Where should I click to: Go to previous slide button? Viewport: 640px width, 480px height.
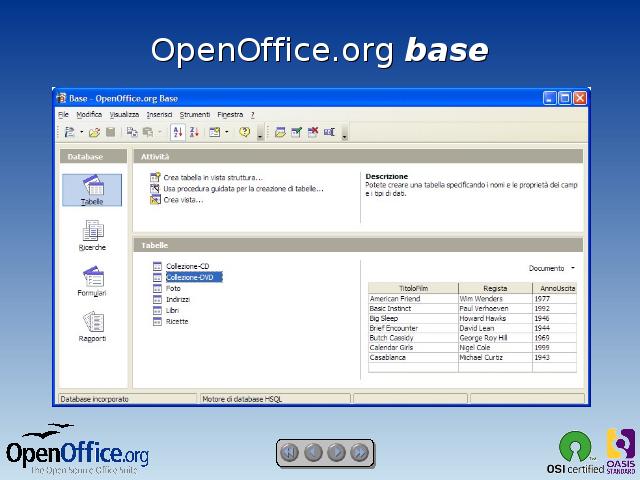[313, 452]
